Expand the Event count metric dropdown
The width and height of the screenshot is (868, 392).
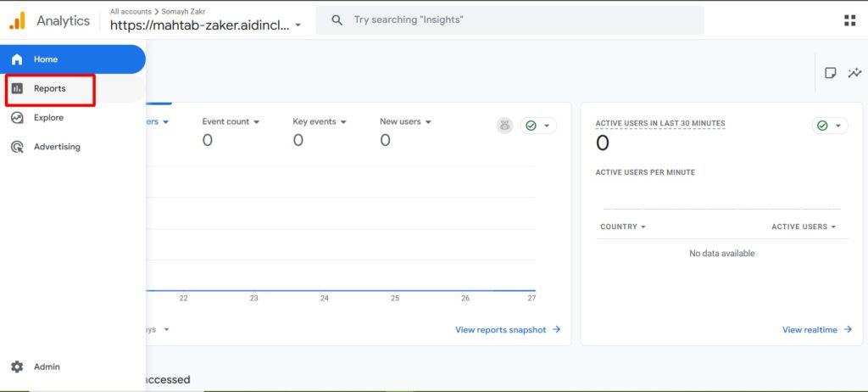click(x=231, y=121)
